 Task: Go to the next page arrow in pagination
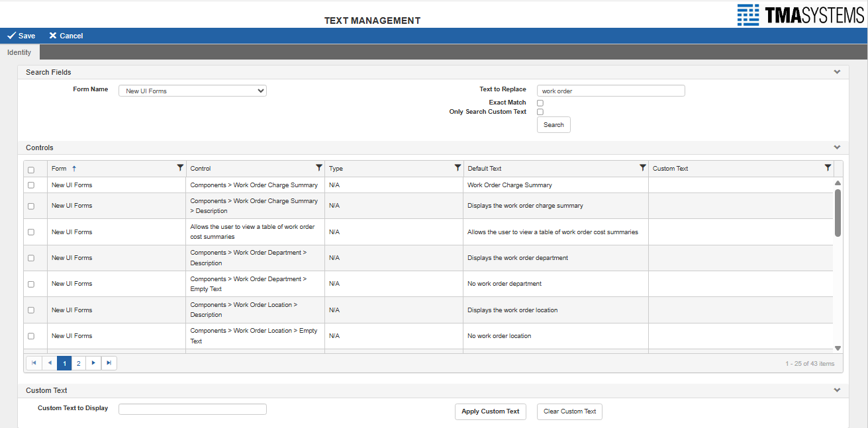click(93, 363)
